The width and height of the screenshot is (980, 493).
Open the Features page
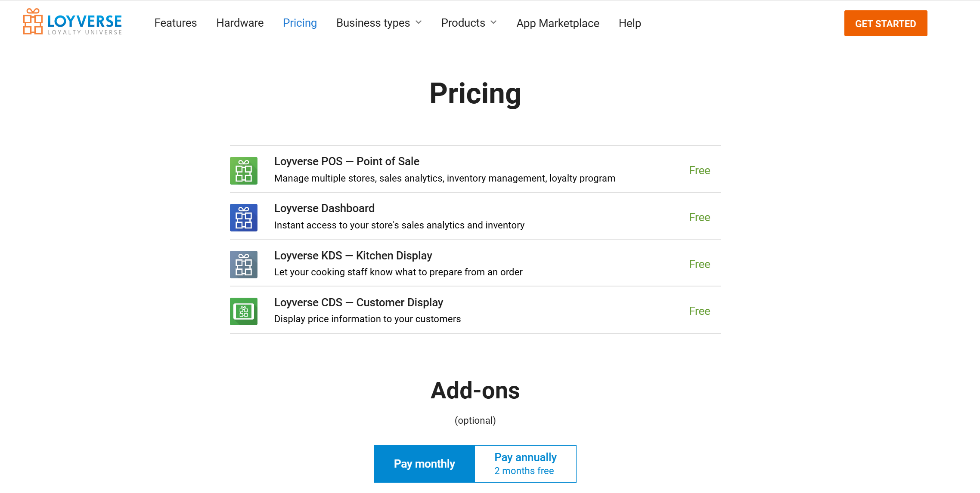pos(176,23)
